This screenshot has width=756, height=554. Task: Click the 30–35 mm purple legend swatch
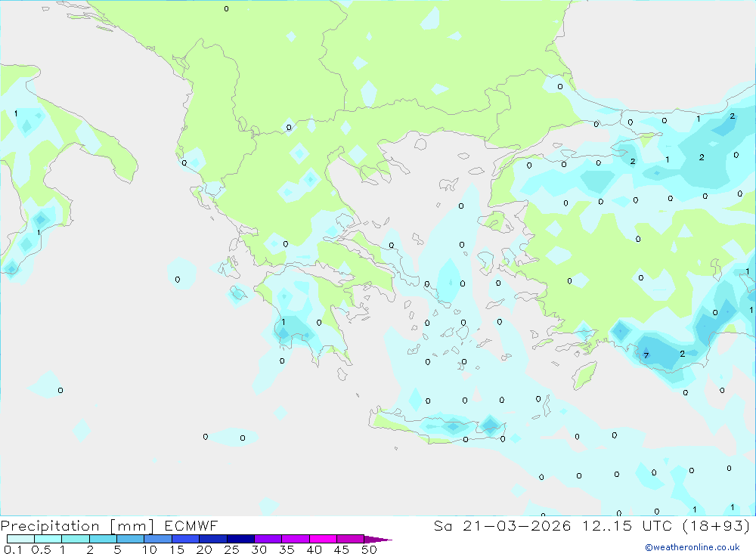[x=268, y=539]
